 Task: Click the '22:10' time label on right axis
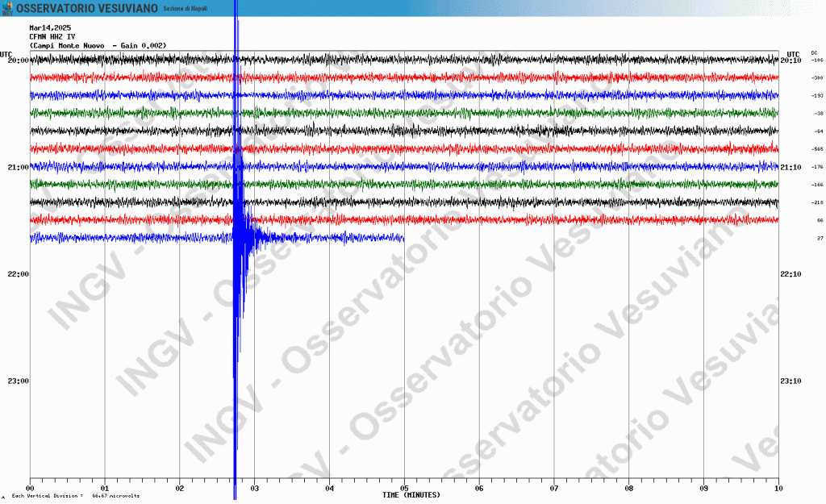click(791, 274)
